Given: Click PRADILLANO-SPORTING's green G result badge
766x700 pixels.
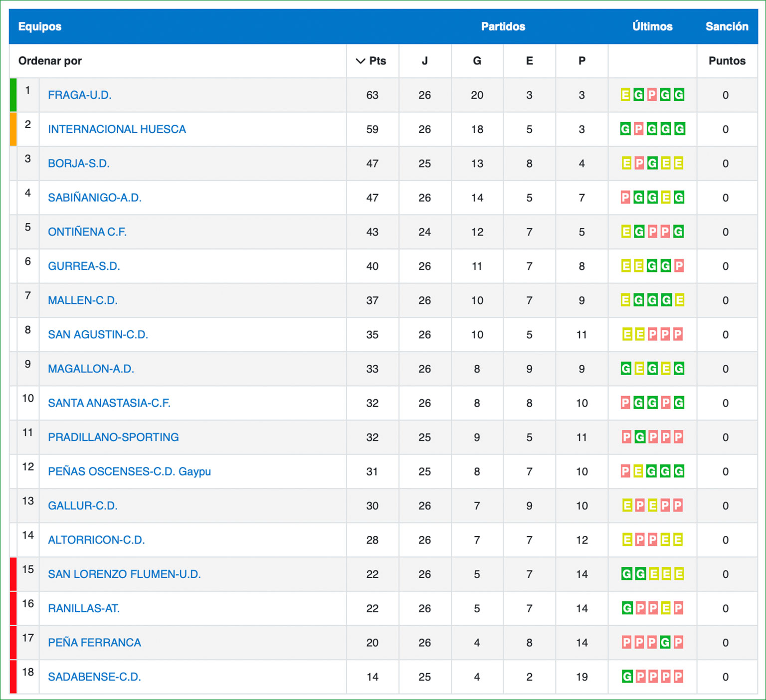Looking at the screenshot, I should [640, 437].
